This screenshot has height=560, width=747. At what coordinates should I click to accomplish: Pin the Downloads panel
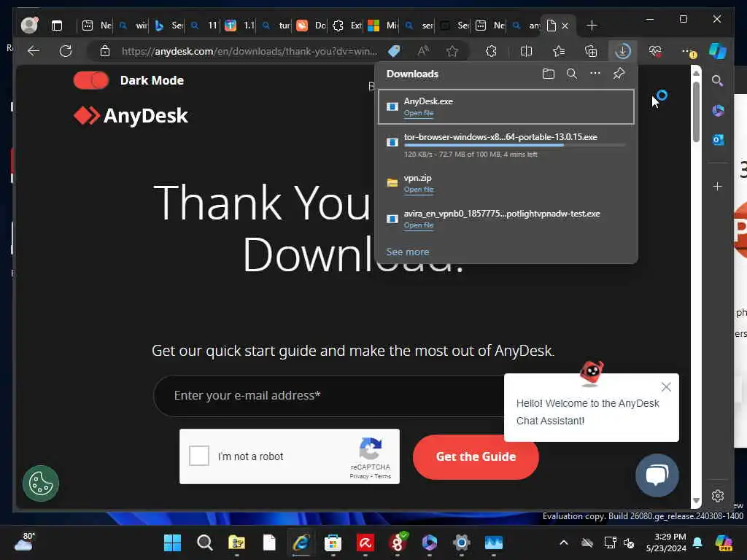coord(619,74)
